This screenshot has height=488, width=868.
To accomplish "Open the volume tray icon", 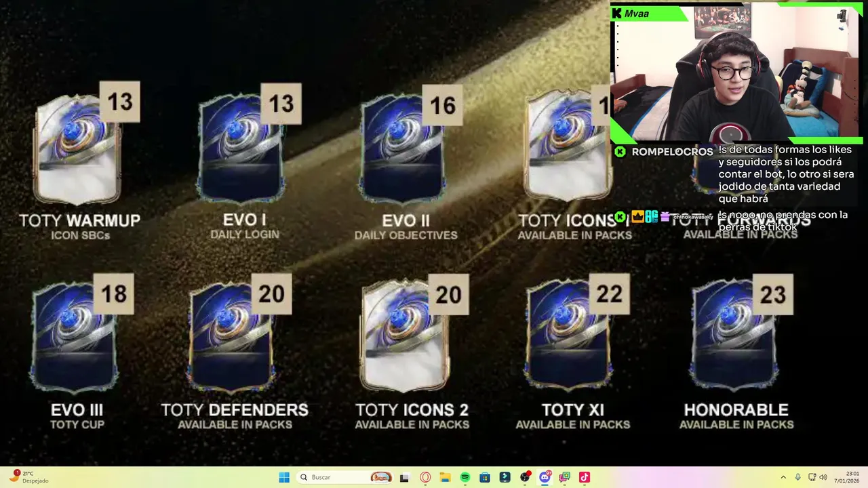I will 823,477.
